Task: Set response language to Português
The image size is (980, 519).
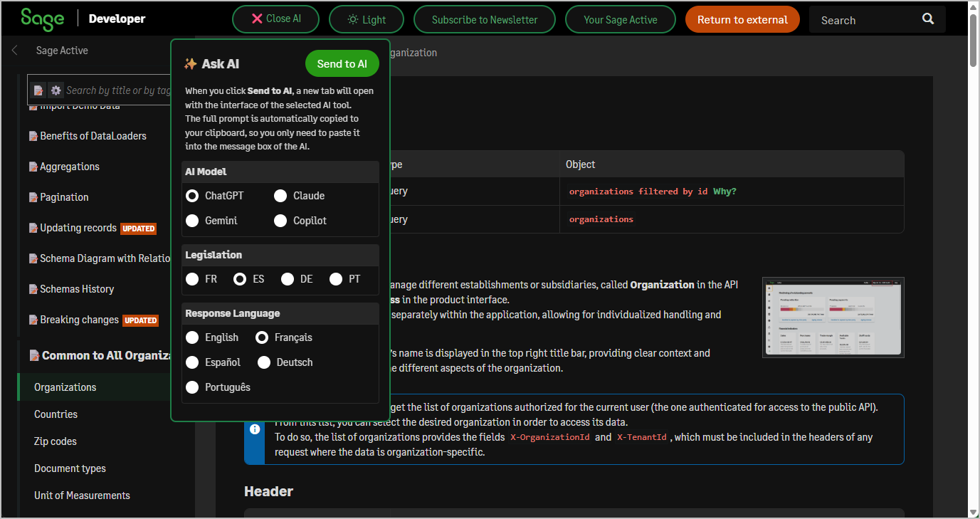Action: click(x=192, y=387)
